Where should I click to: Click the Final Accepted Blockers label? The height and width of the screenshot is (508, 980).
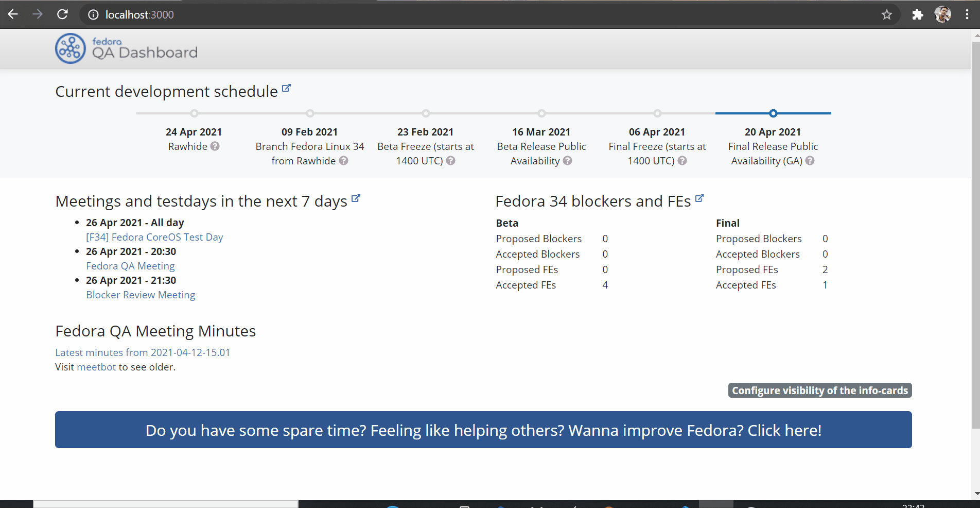click(758, 254)
